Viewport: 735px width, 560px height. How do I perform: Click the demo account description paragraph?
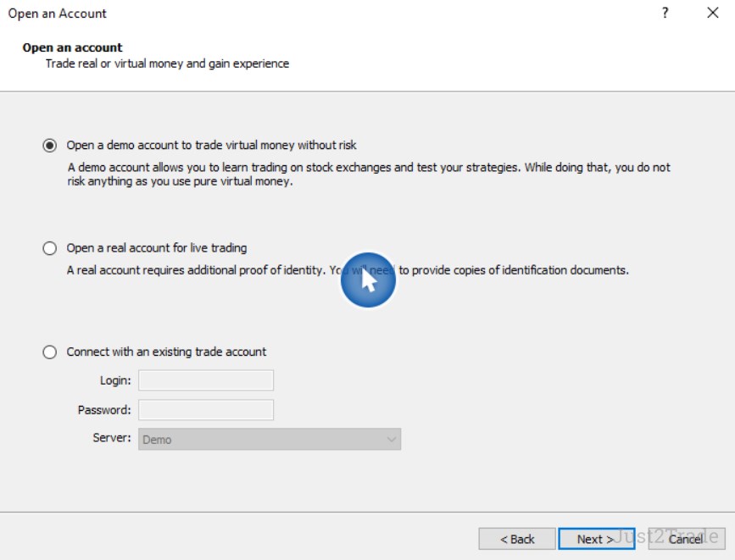pyautogui.click(x=369, y=175)
